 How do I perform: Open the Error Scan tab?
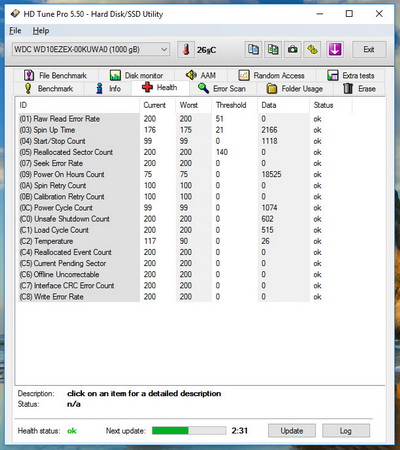tap(222, 89)
